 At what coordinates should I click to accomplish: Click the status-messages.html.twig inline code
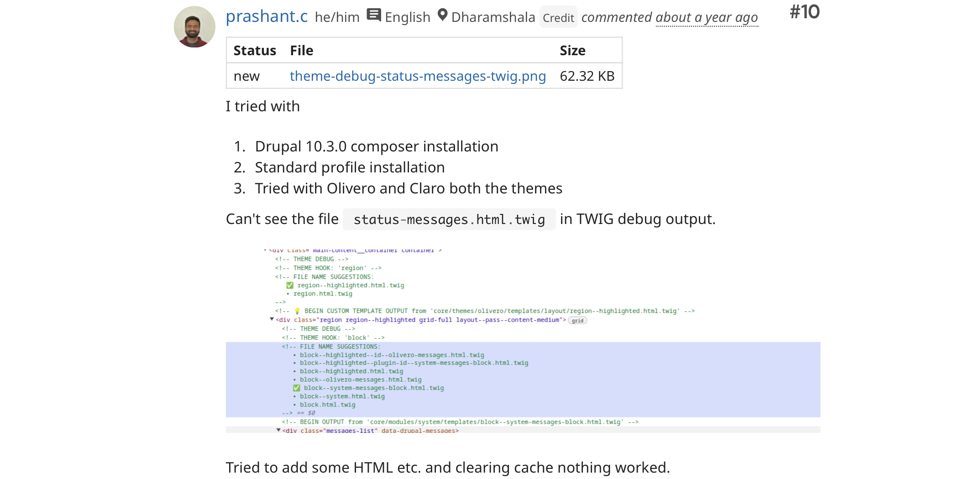click(x=449, y=219)
